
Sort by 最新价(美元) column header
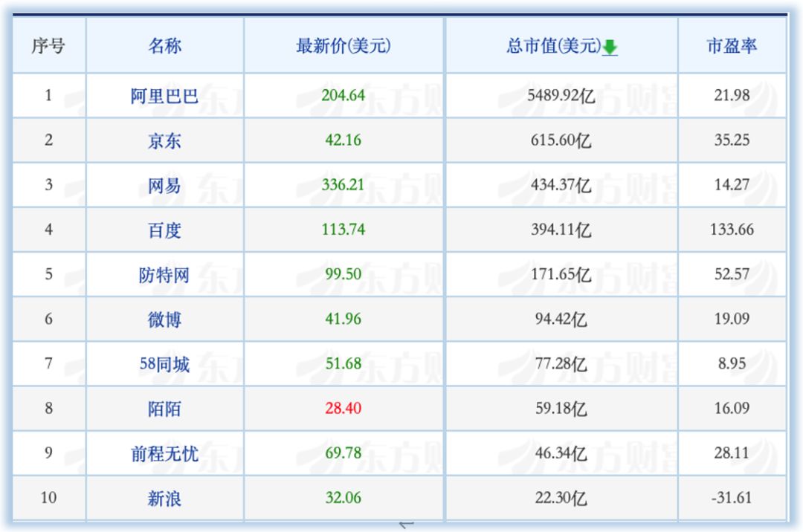(x=343, y=46)
